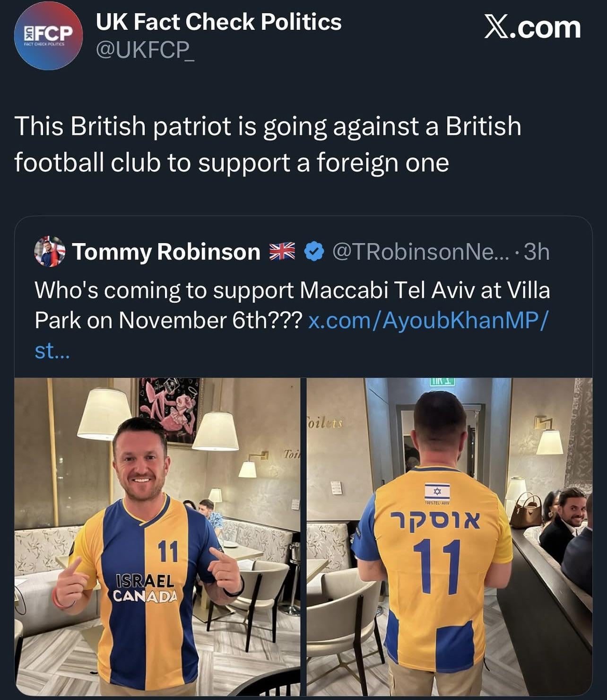Viewport: 607px width, 700px height.
Task: Click the Union Jack flag emoji
Action: [x=282, y=252]
